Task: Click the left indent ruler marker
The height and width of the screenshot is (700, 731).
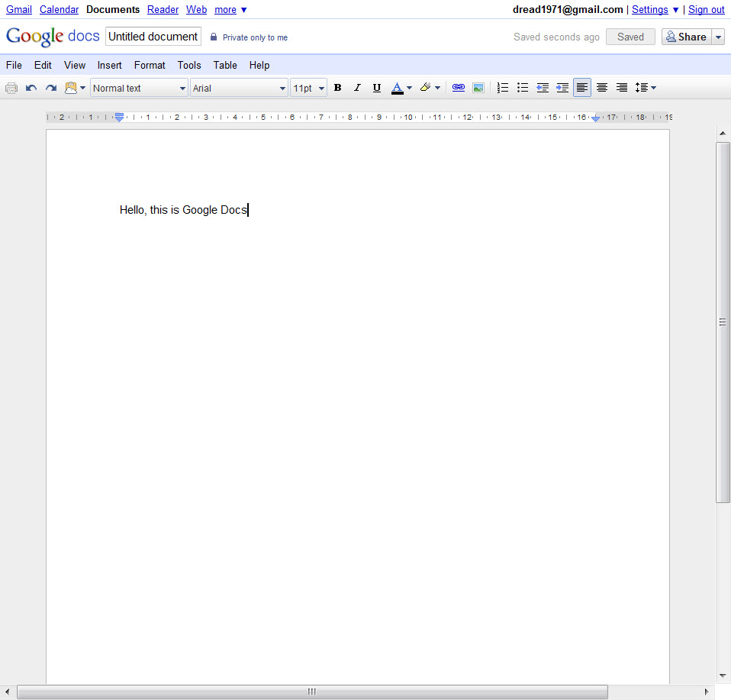Action: pyautogui.click(x=119, y=118)
